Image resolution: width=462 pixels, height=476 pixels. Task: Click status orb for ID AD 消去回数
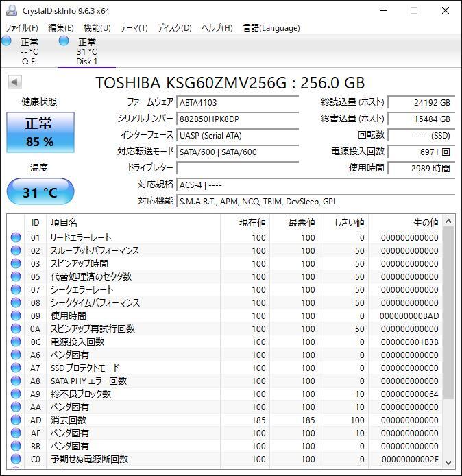pyautogui.click(x=16, y=420)
